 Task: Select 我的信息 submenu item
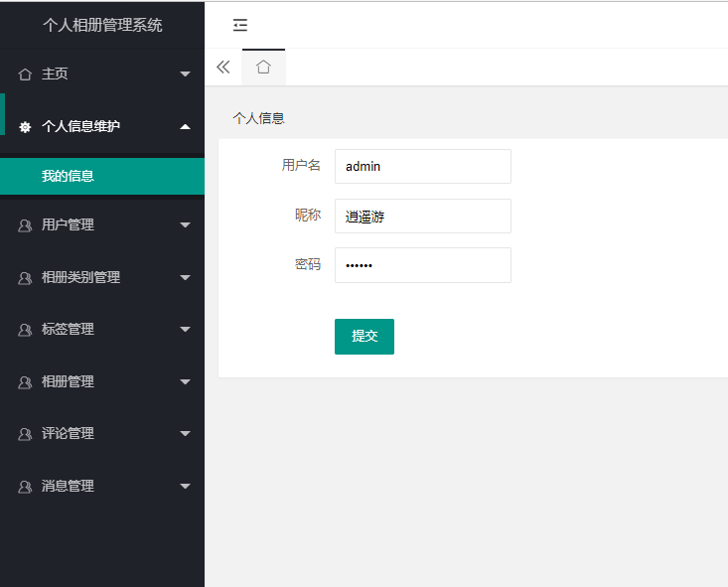[102, 176]
